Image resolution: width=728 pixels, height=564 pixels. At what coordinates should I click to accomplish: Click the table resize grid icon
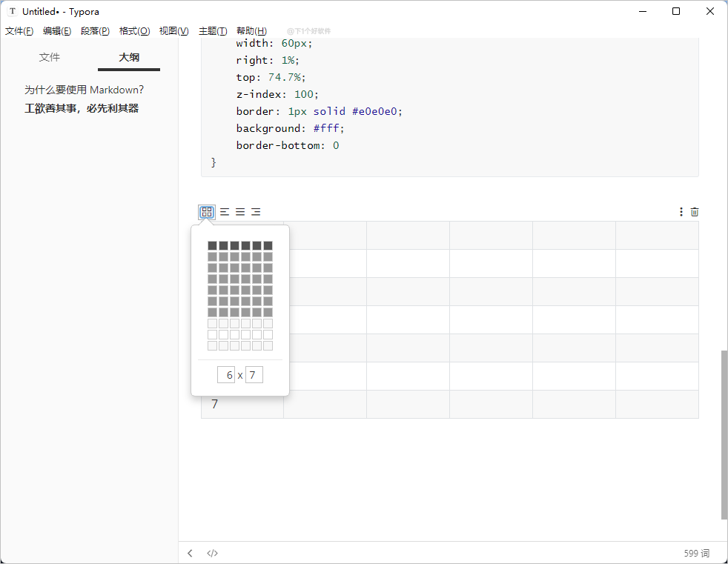pos(207,212)
